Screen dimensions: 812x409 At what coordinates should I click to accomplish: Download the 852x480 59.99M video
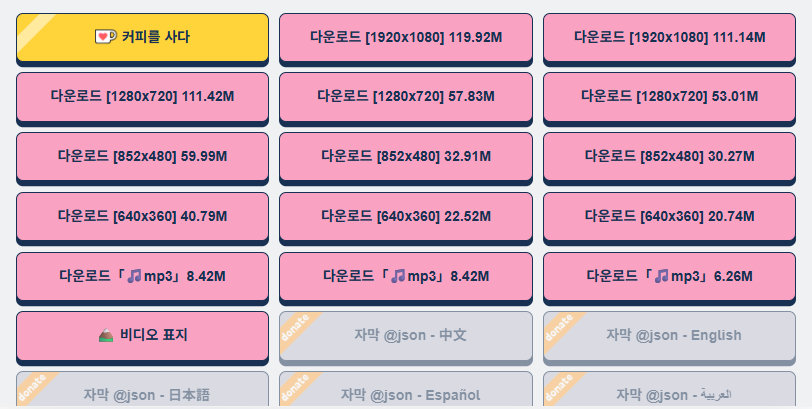(142, 157)
